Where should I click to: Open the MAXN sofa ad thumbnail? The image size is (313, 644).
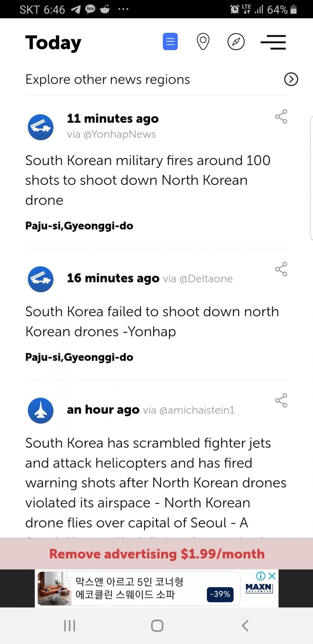pos(54,588)
